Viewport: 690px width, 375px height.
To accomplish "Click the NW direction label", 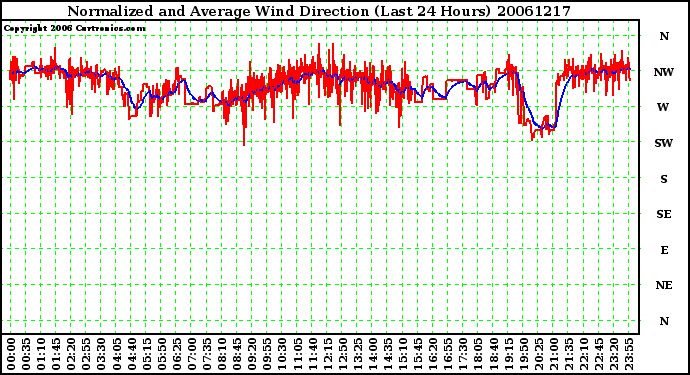I will tap(664, 72).
